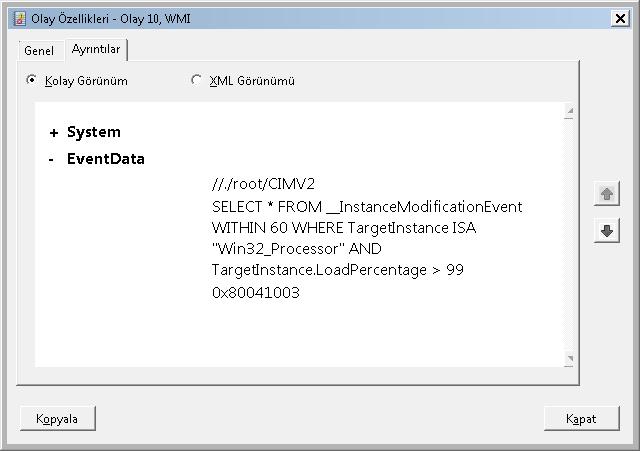This screenshot has width=640, height=451.
Task: Click the TargetInstance.LoadPercentage > 99 line
Action: 338,270
